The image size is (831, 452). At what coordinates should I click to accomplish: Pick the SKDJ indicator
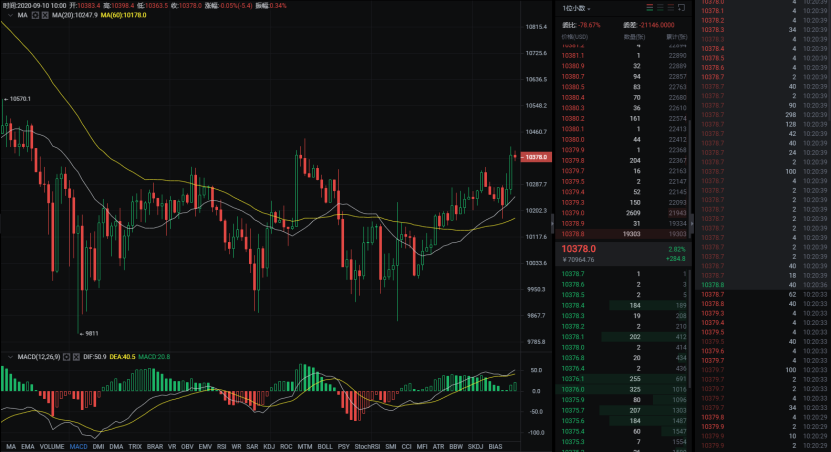[475, 447]
